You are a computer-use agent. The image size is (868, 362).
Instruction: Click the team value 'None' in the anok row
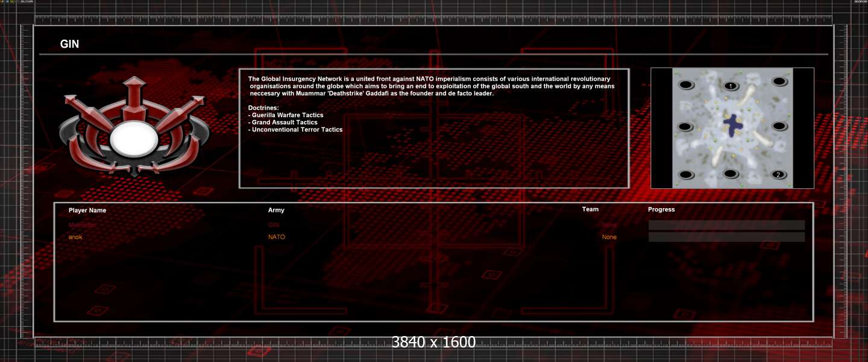click(609, 237)
